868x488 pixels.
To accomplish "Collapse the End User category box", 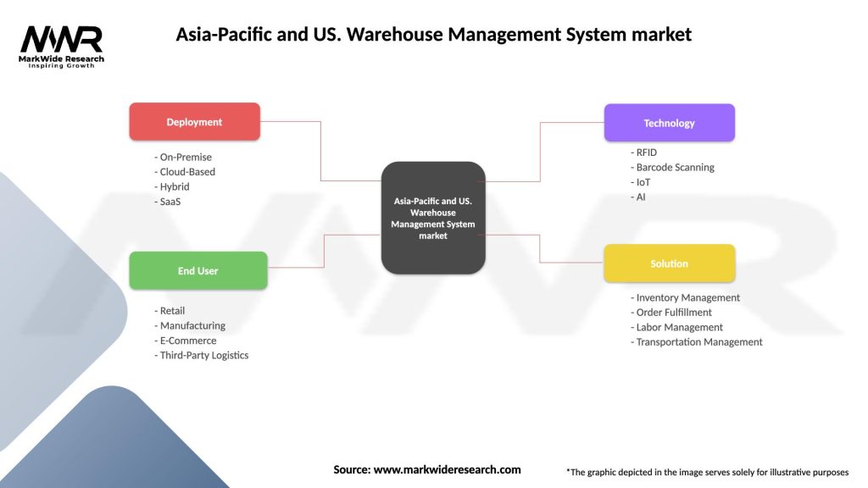I will 198,270.
